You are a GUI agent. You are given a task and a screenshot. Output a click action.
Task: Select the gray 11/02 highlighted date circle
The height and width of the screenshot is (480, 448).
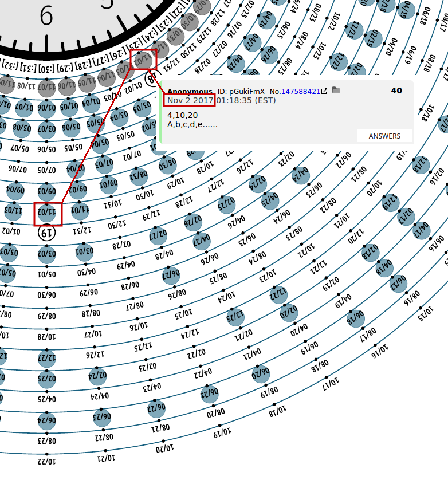click(x=143, y=60)
